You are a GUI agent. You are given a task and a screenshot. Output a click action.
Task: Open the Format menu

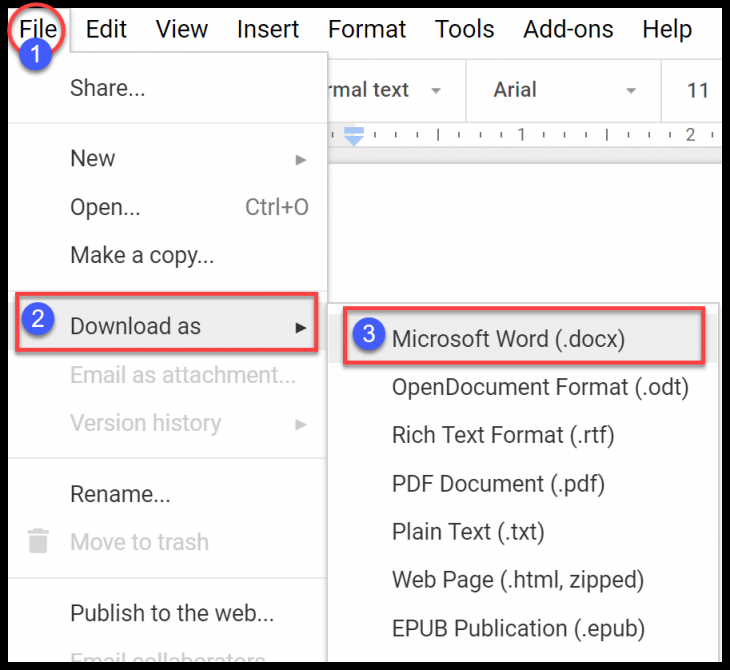click(367, 29)
